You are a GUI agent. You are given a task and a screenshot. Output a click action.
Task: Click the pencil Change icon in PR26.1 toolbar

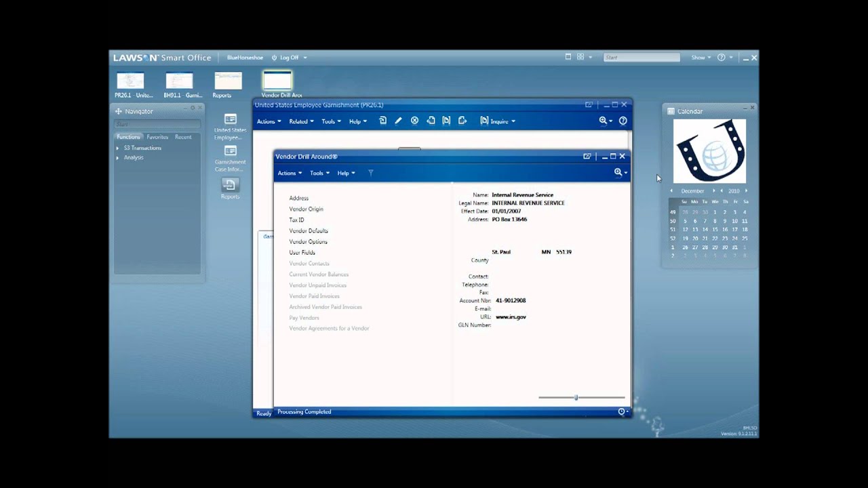(398, 121)
